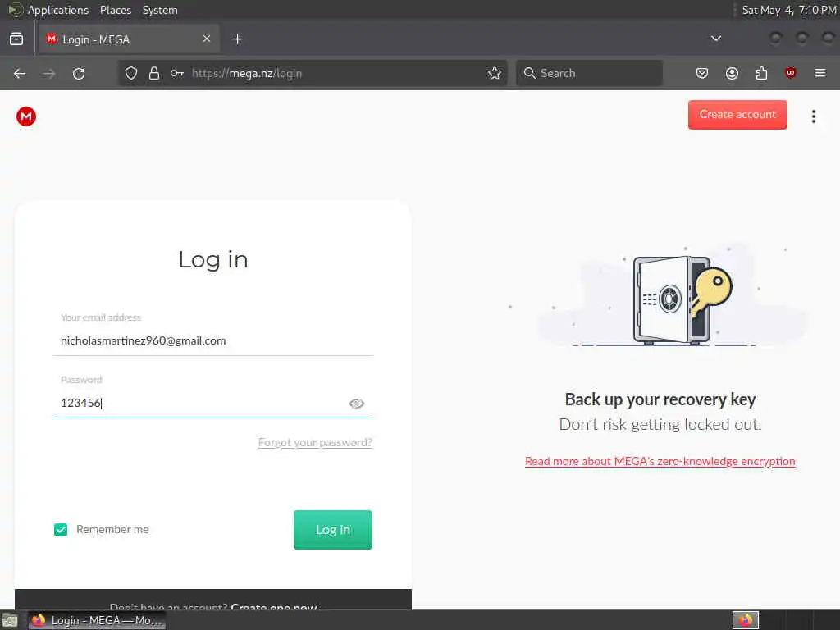Click the Firefox search box
840x630 pixels.
(589, 73)
